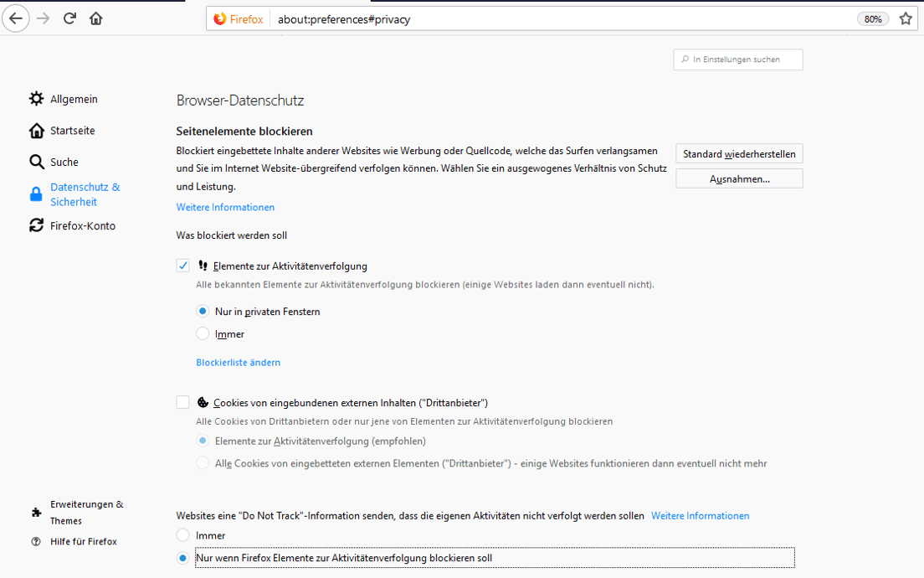Bookmark this page with the star icon

906,19
